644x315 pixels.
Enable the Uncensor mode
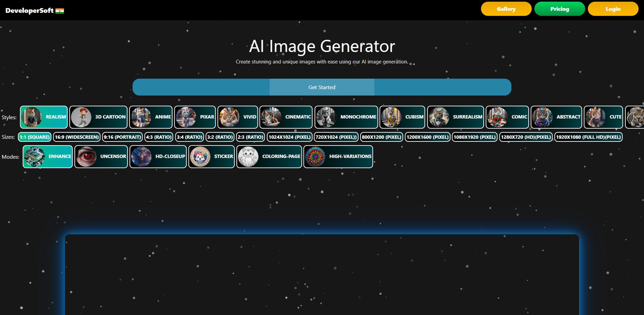coord(101,156)
